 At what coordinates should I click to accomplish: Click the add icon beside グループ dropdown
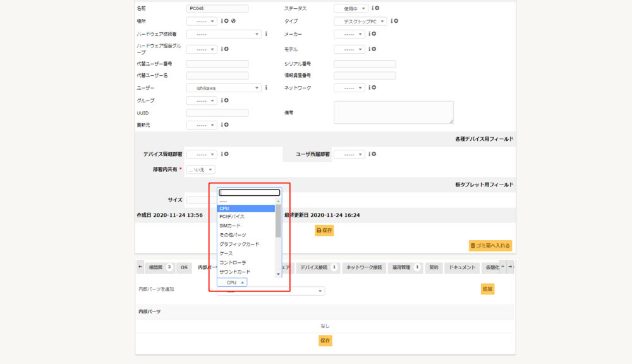[226, 100]
